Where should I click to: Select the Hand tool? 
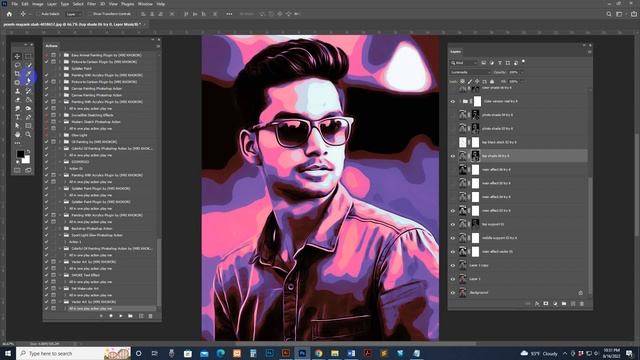pyautogui.click(x=17, y=134)
